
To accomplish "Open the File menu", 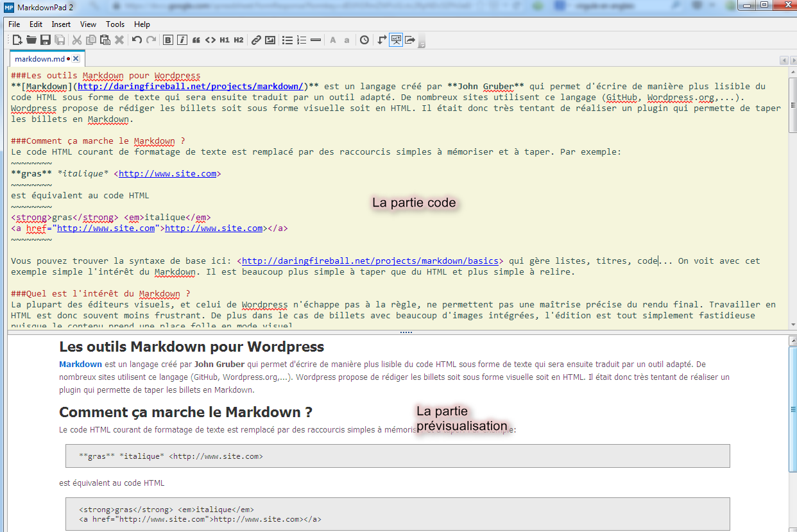I will [x=14, y=24].
